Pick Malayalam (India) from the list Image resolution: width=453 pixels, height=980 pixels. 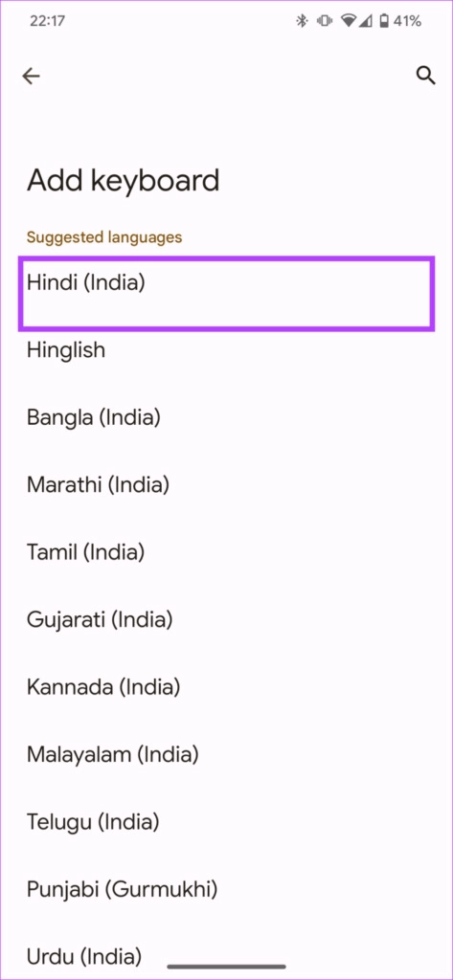coord(226,754)
